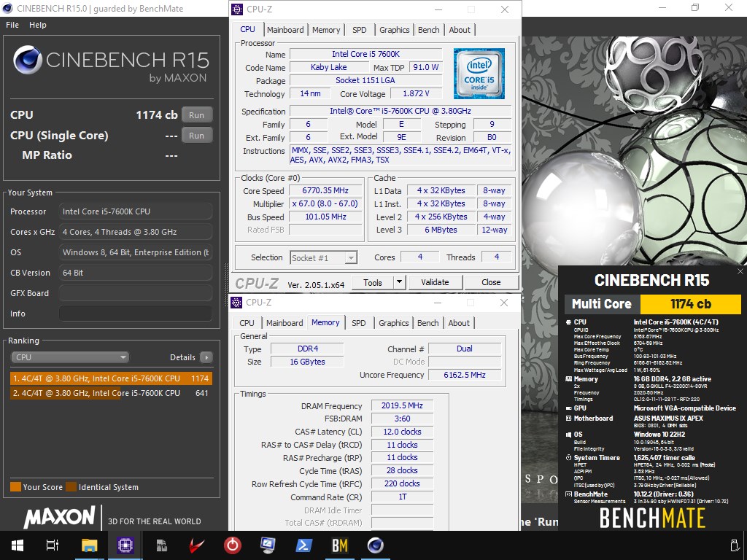747x560 pixels.
Task: Click the Close button in CPU-Z
Action: (x=491, y=282)
